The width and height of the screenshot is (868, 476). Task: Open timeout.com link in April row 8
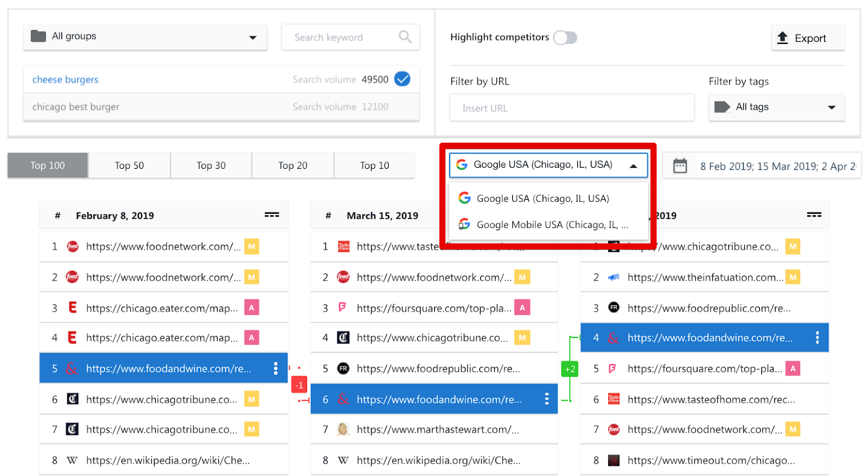click(x=711, y=460)
